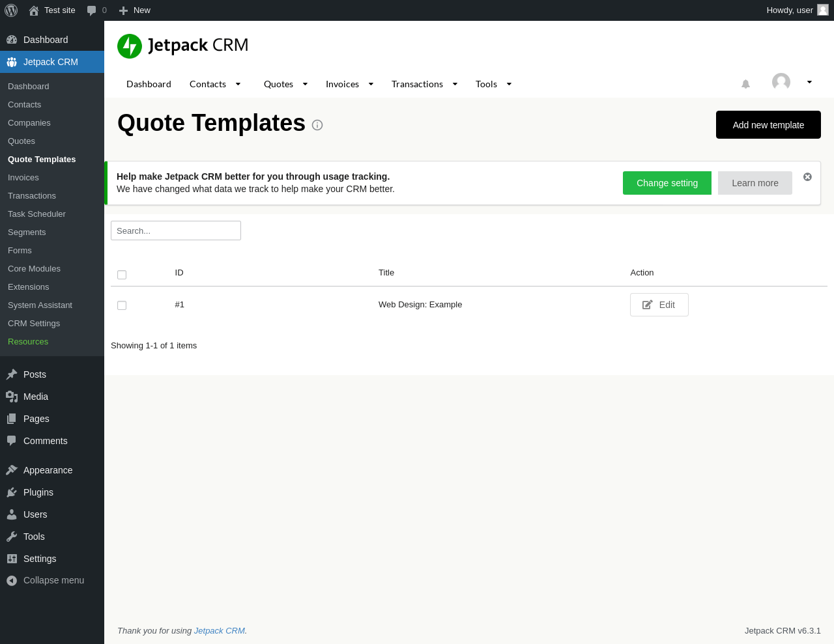The width and height of the screenshot is (834, 644).
Task: Click the green Change setting button
Action: [x=667, y=183]
